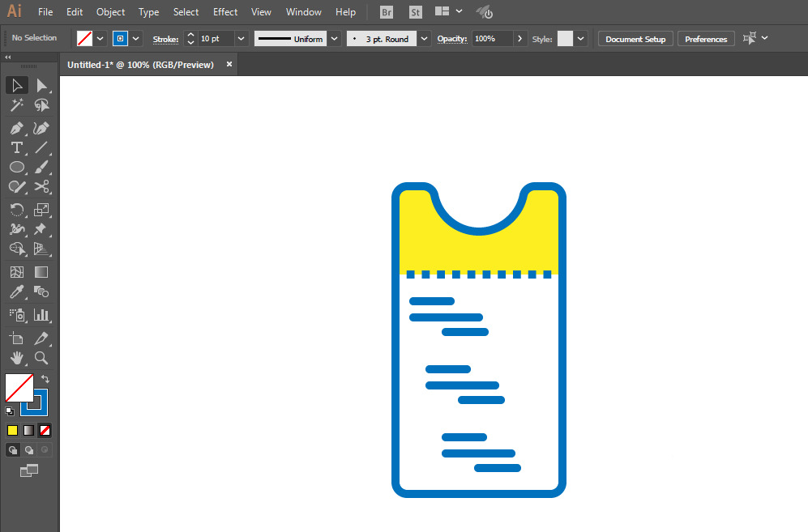Click the yellow Color mode swatch

pos(12,430)
